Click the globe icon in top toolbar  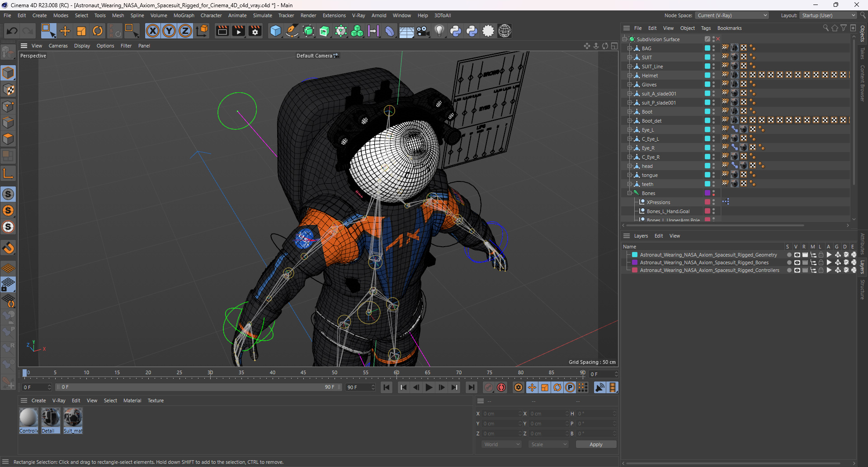click(505, 31)
